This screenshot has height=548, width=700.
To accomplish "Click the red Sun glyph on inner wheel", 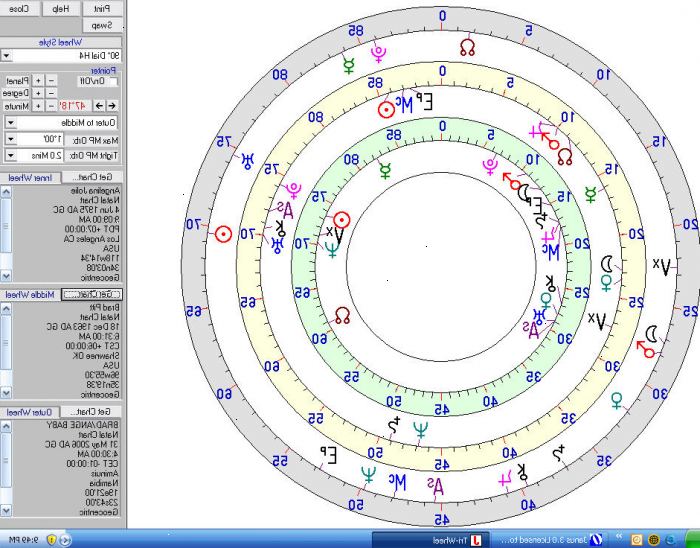I will (x=342, y=220).
